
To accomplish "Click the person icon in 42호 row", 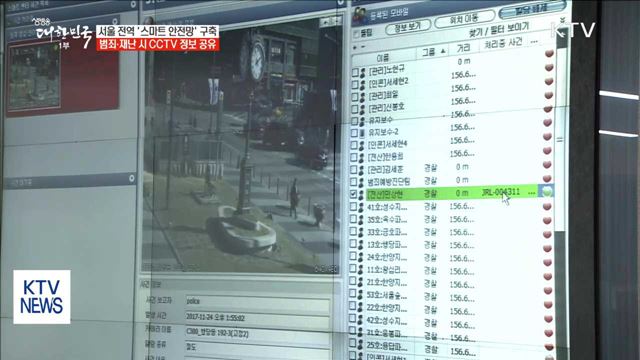I will 360,321.
